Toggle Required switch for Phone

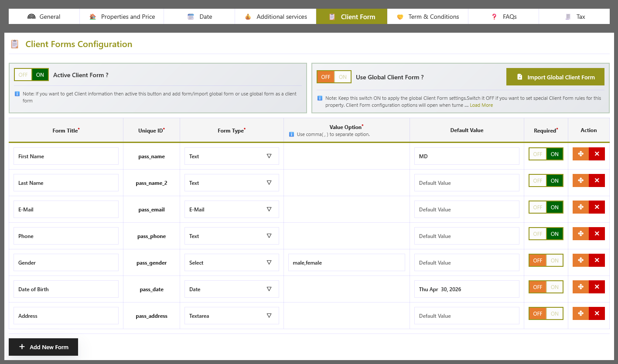tap(546, 234)
